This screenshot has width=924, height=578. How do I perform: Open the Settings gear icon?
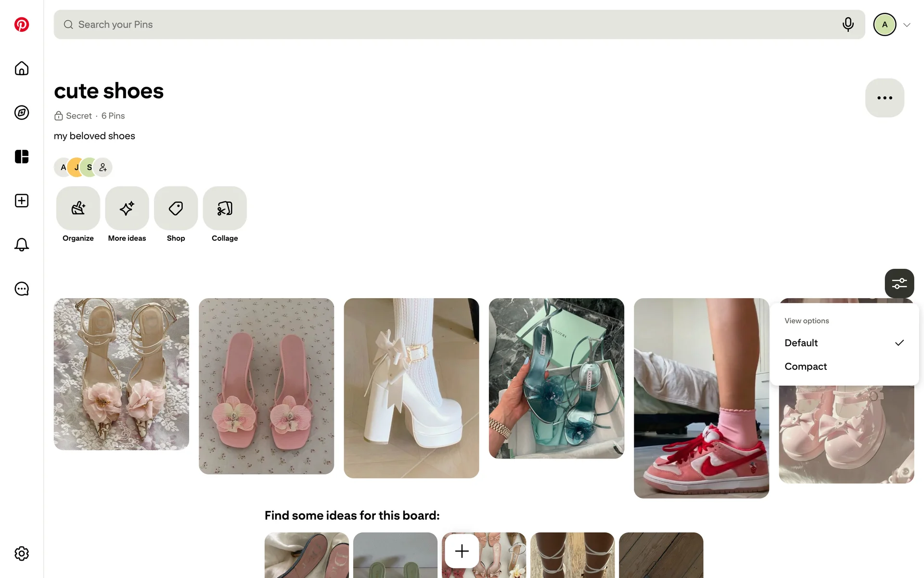click(x=22, y=553)
